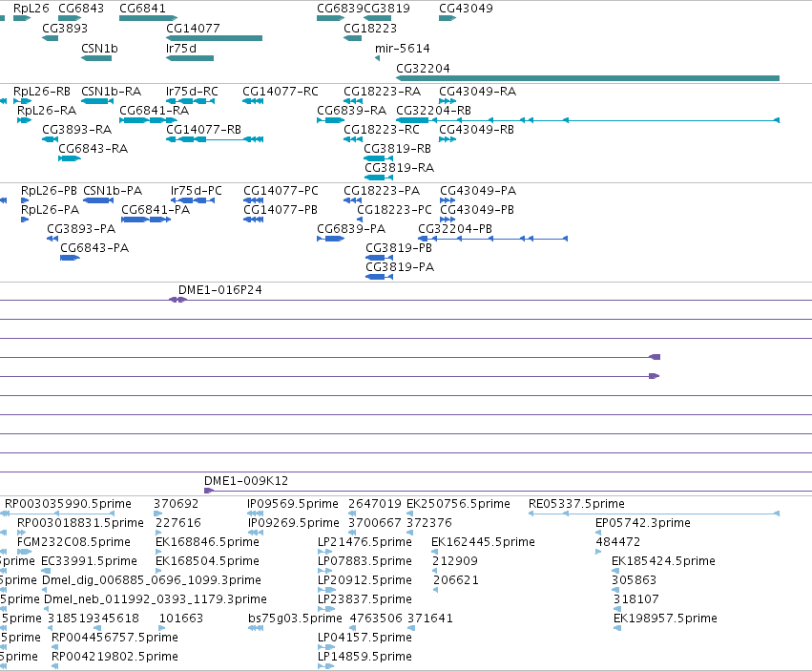Click the CG18223-PA protein label
The image size is (812, 671).
[x=382, y=191]
